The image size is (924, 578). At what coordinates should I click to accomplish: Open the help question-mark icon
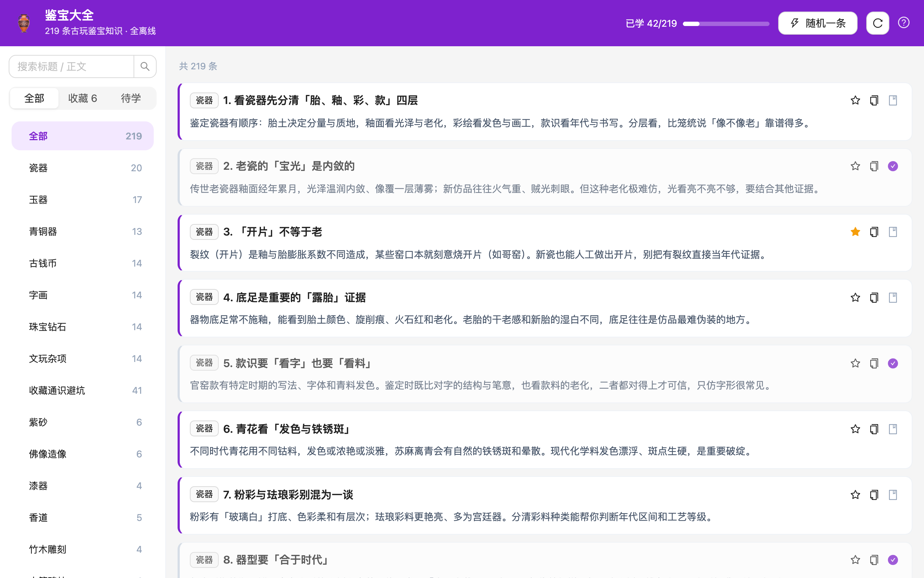click(x=903, y=23)
